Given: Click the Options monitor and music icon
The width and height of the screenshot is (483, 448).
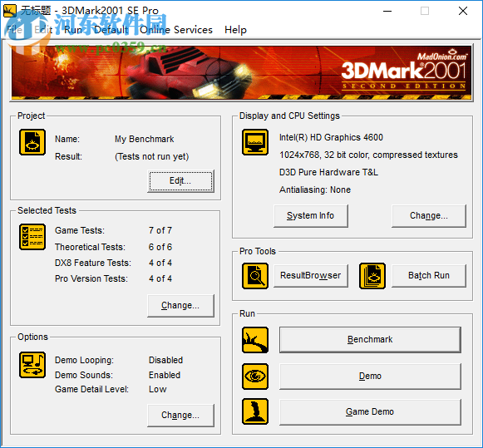Looking at the screenshot, I should point(32,365).
